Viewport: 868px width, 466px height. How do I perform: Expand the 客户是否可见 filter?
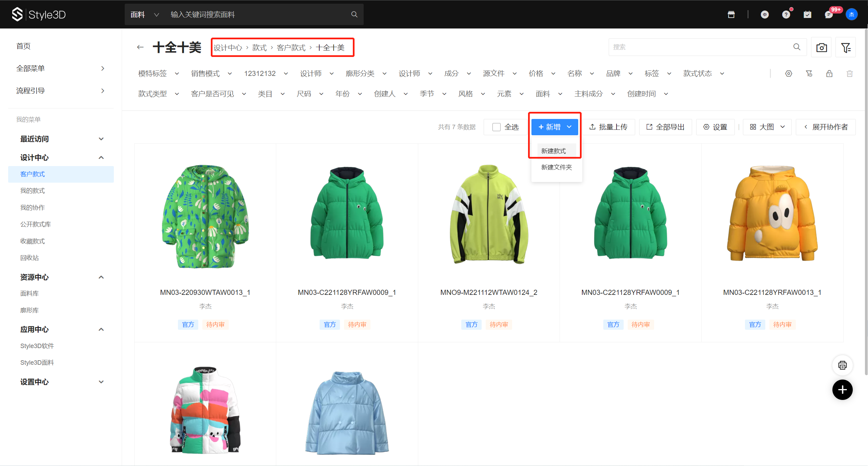click(219, 94)
